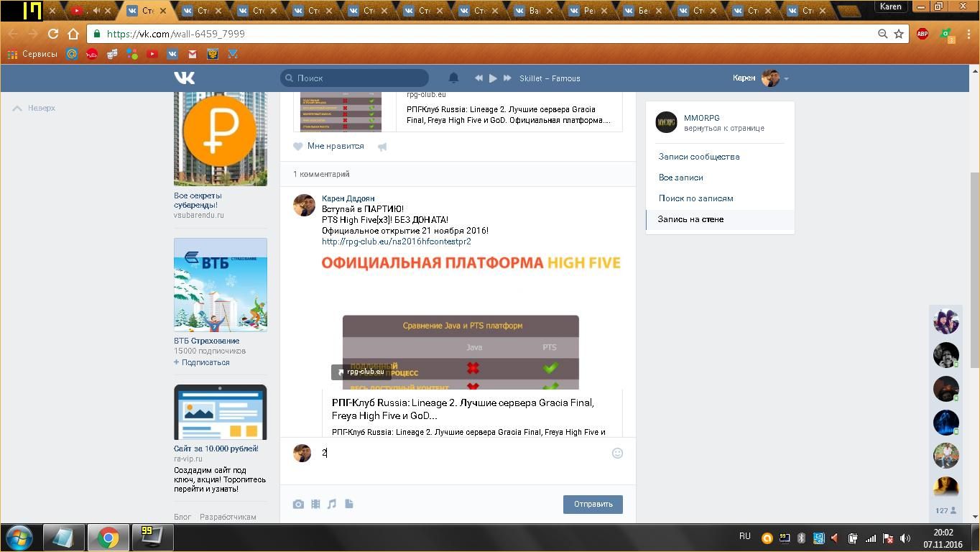This screenshot has height=552, width=980.
Task: Attach an audio track to comment
Action: 332,505
